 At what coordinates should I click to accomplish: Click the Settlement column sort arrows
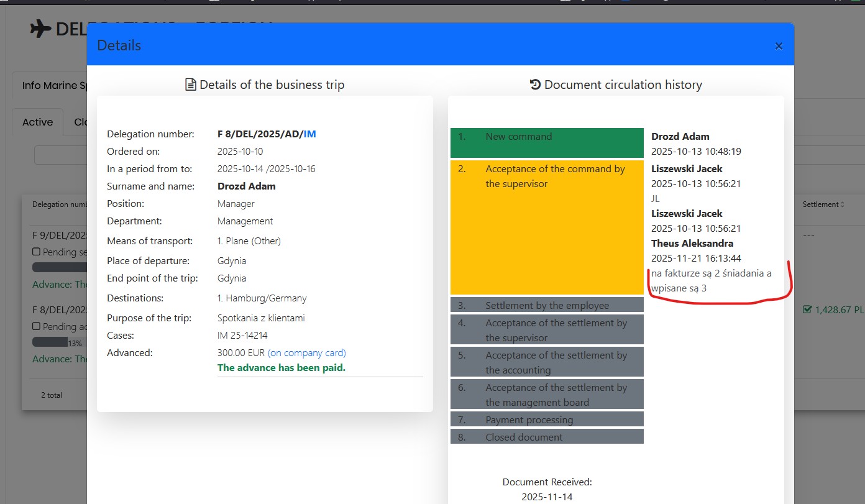[x=843, y=204]
